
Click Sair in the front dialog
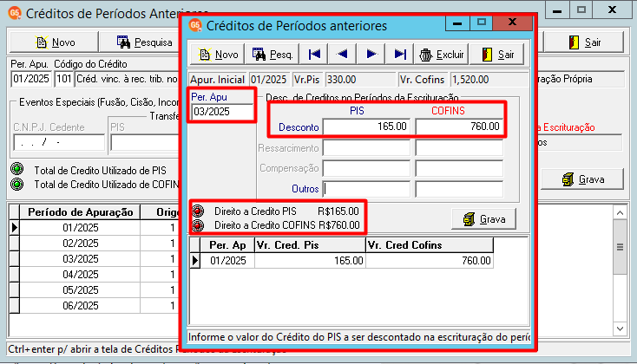coord(497,55)
